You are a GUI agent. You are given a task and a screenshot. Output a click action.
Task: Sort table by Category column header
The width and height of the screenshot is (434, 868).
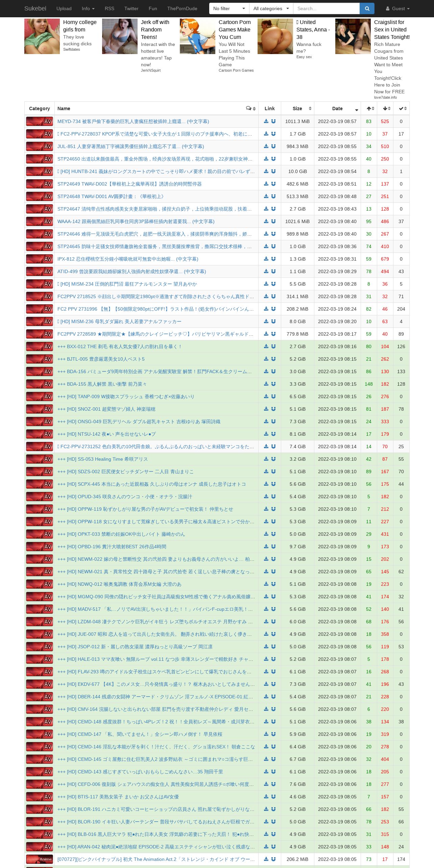tap(40, 108)
